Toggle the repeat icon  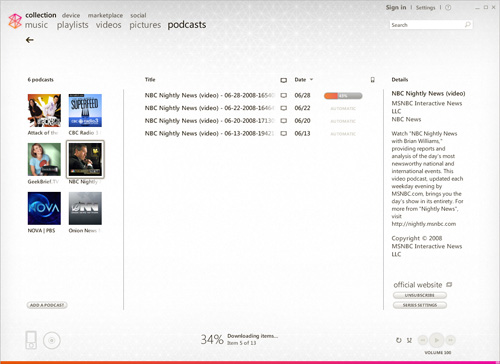click(398, 340)
